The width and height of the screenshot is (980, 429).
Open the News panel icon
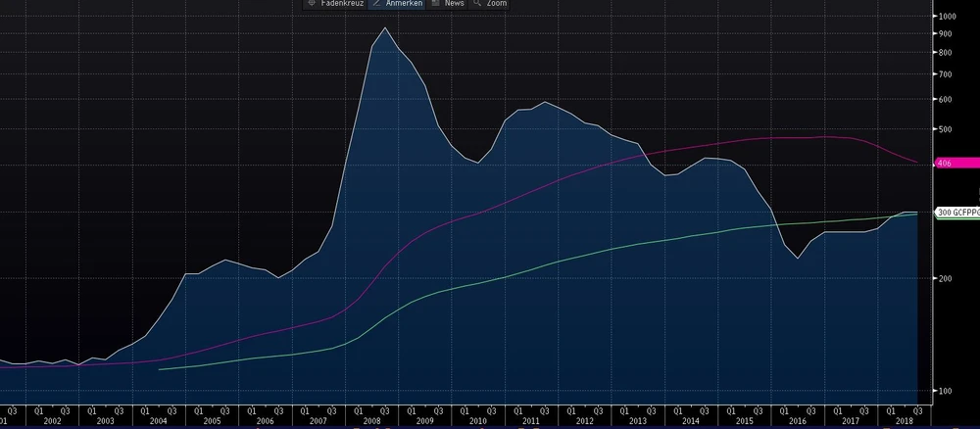(436, 4)
